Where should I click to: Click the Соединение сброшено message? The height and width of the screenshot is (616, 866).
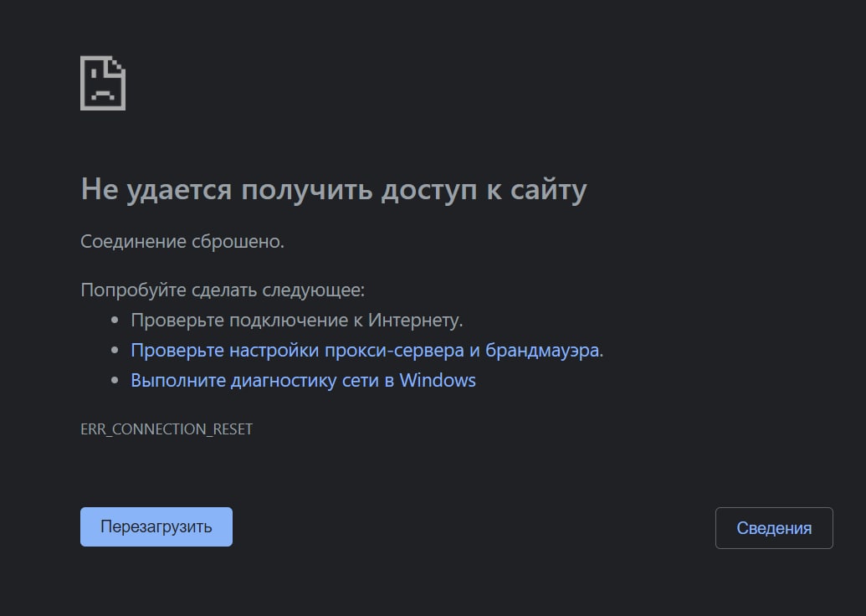tap(182, 242)
